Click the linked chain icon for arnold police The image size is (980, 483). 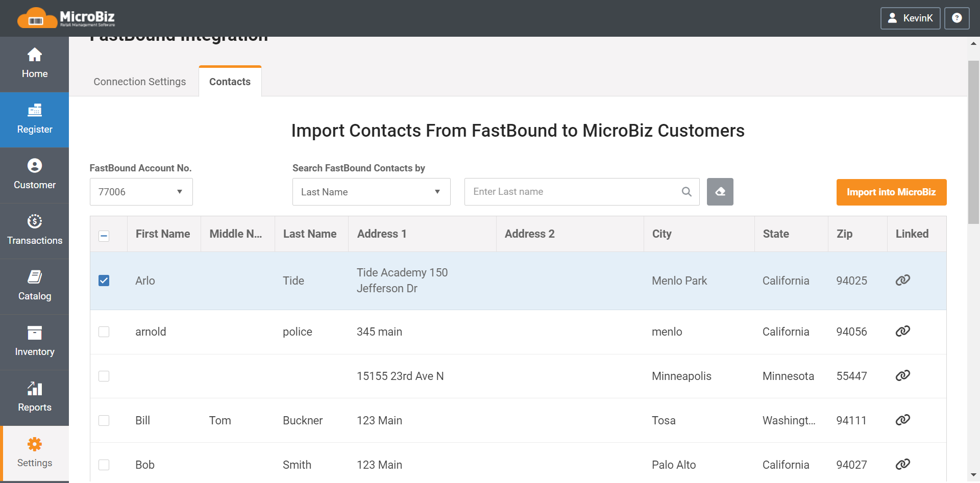click(902, 331)
